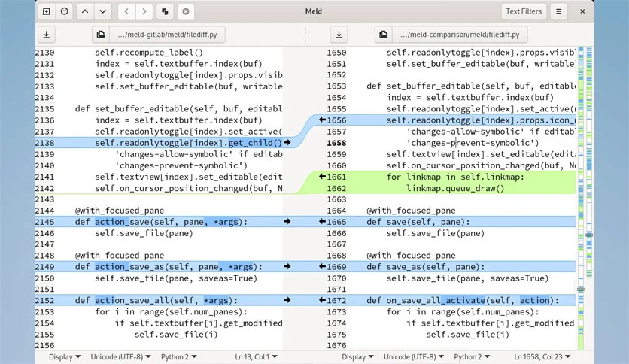The height and width of the screenshot is (364, 629).
Task: Open right pane Display dropdown
Action: click(357, 356)
